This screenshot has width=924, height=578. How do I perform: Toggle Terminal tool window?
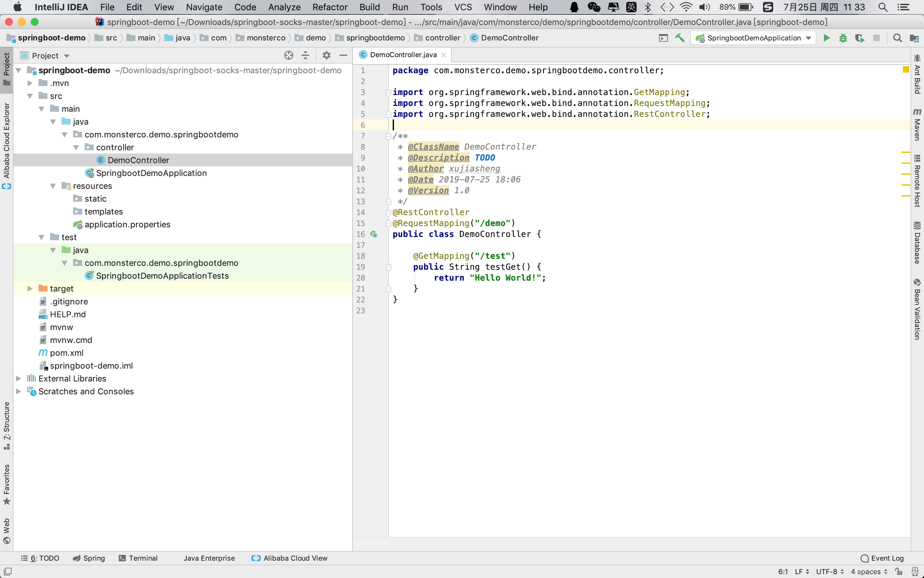point(138,558)
